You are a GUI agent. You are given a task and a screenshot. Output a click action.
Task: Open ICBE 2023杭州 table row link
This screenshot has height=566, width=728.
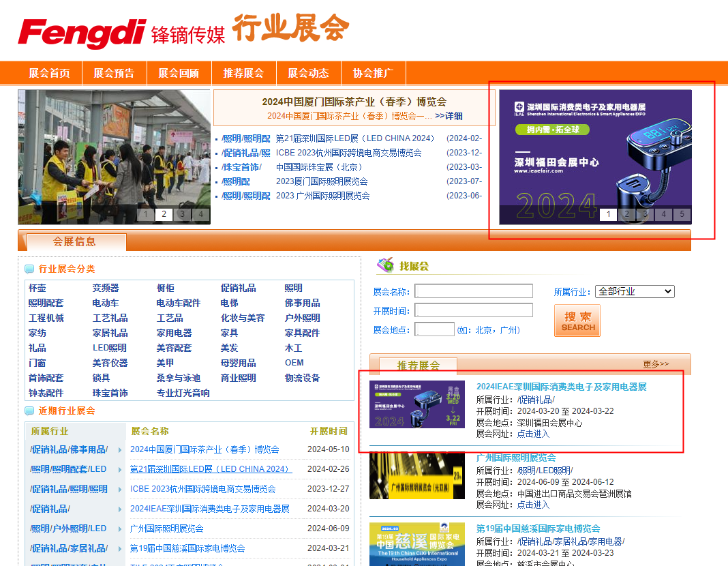pos(203,489)
